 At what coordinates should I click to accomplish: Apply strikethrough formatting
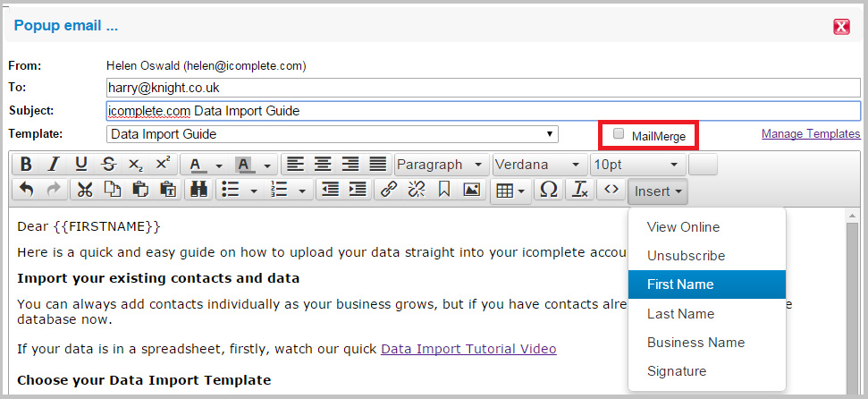click(109, 165)
